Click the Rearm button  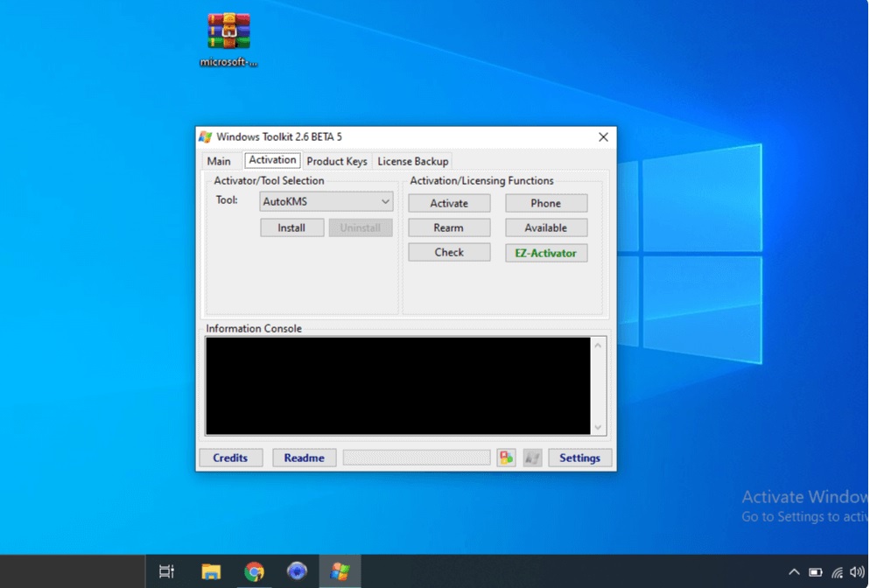pyautogui.click(x=449, y=228)
